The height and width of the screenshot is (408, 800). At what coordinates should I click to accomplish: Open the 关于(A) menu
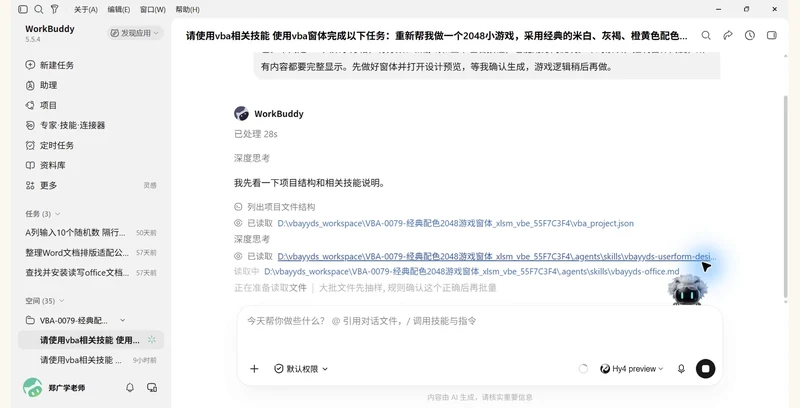coord(86,10)
